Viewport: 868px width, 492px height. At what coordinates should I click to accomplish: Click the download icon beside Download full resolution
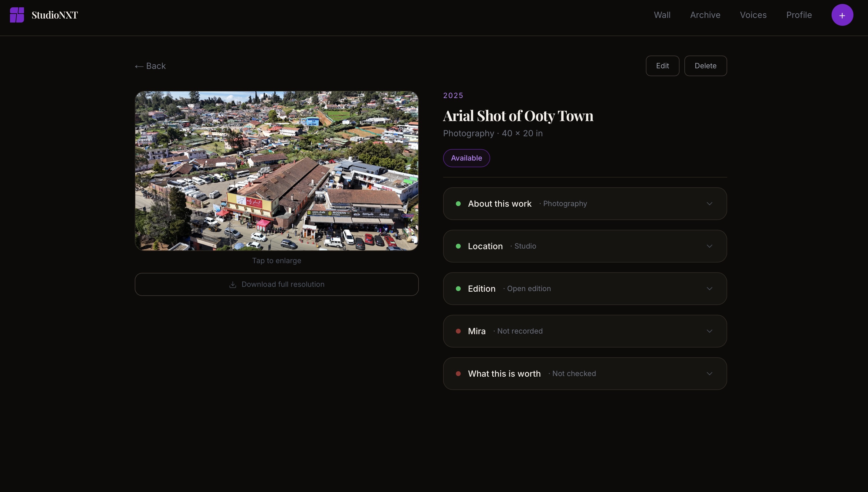pos(232,284)
